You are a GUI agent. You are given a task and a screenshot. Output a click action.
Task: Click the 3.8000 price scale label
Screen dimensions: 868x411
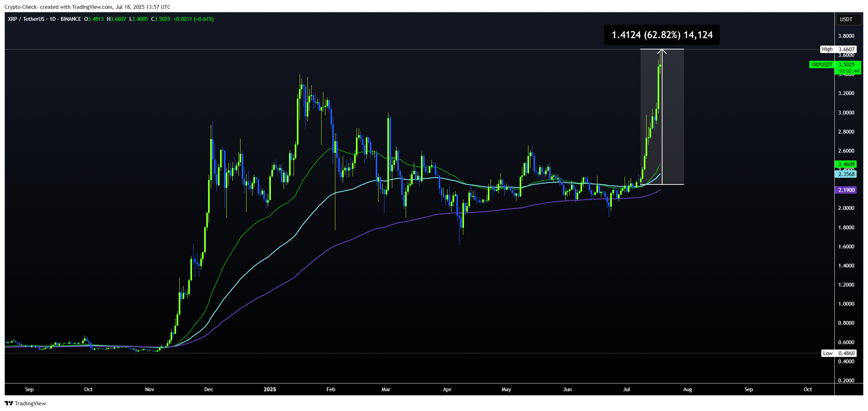[x=846, y=36]
